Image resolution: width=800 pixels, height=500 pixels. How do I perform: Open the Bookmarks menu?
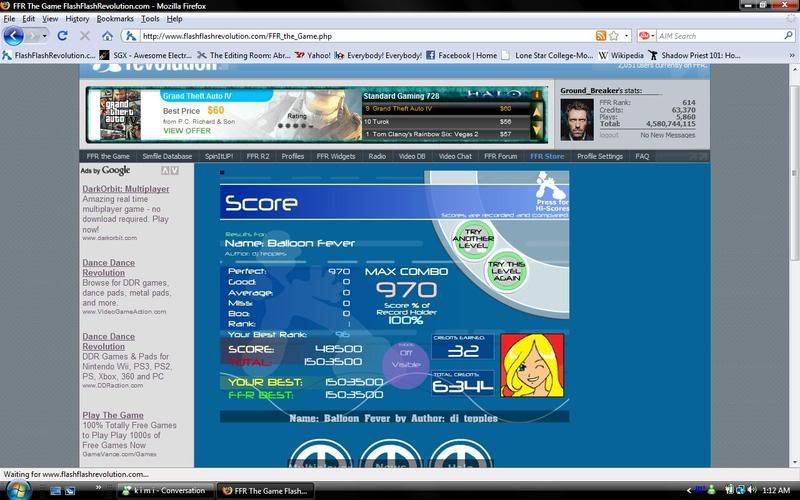tap(115, 19)
